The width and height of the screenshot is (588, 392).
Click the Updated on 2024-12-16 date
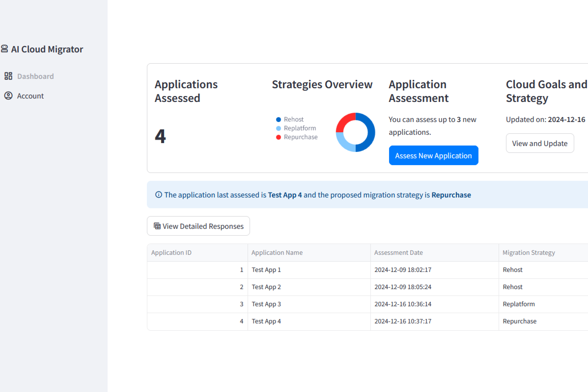point(566,120)
